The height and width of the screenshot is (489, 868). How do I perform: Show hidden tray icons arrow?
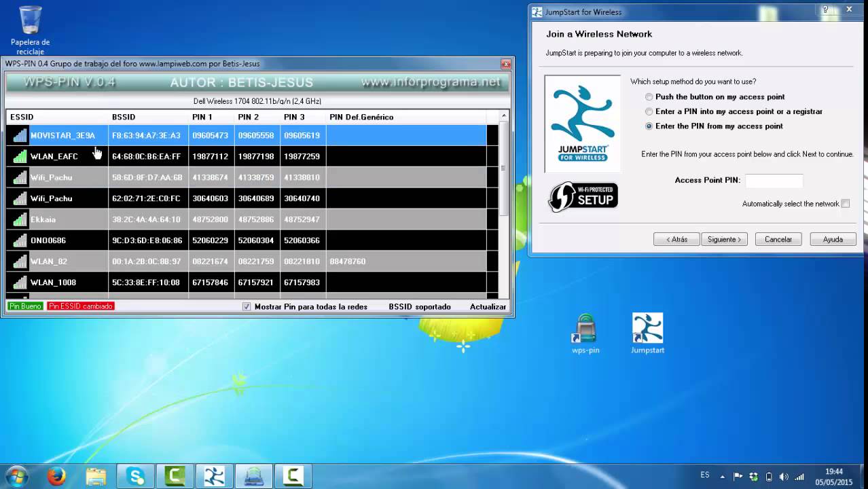[x=723, y=477]
